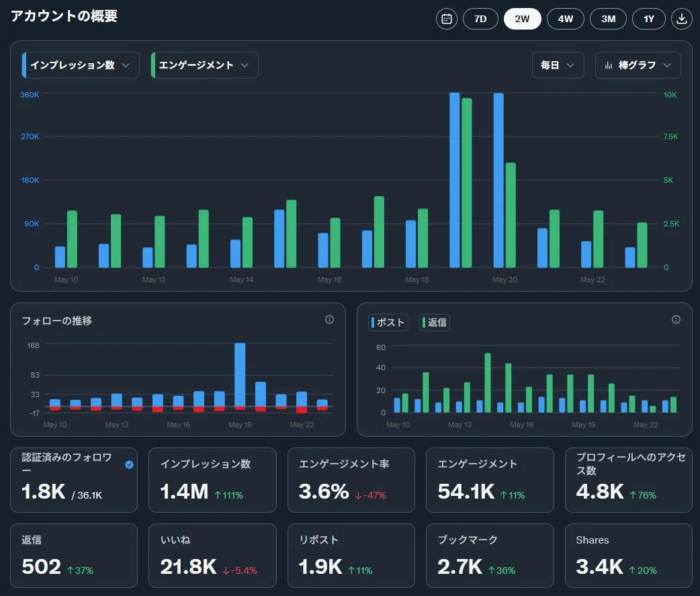Screen dimensions: 700x596
Task: Click the download export icon
Action: point(682,19)
